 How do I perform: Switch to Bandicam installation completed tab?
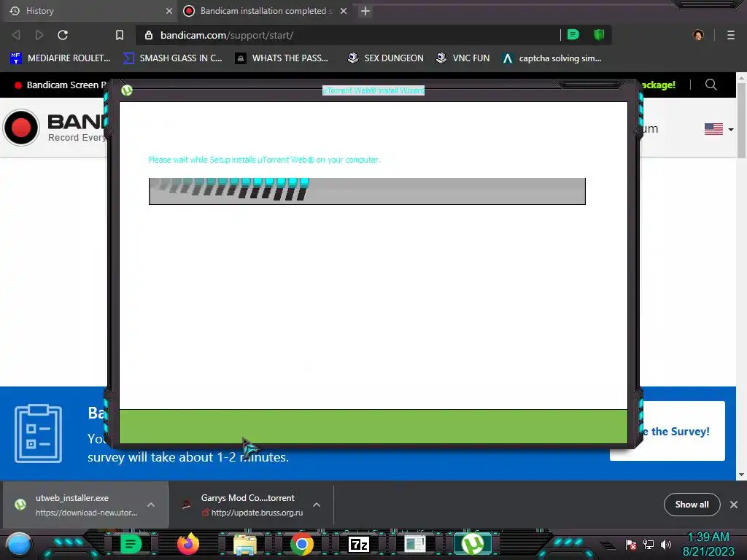265,11
